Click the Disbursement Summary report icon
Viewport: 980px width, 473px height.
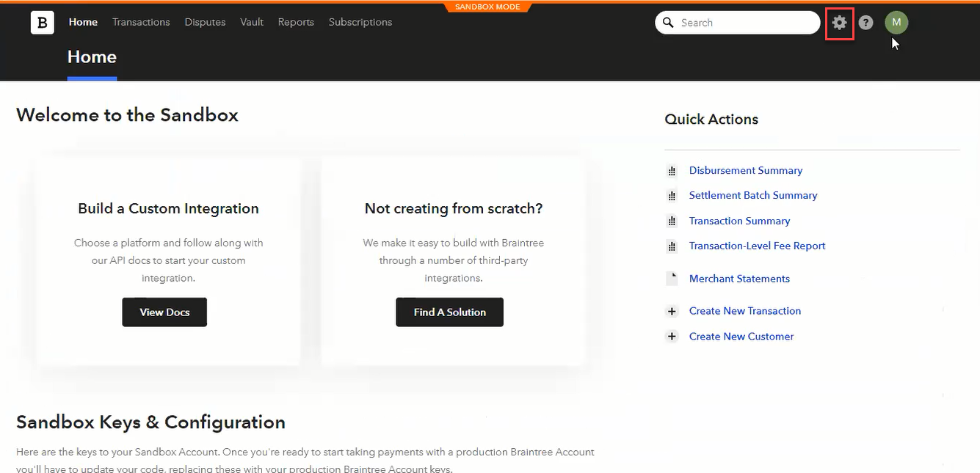click(672, 171)
